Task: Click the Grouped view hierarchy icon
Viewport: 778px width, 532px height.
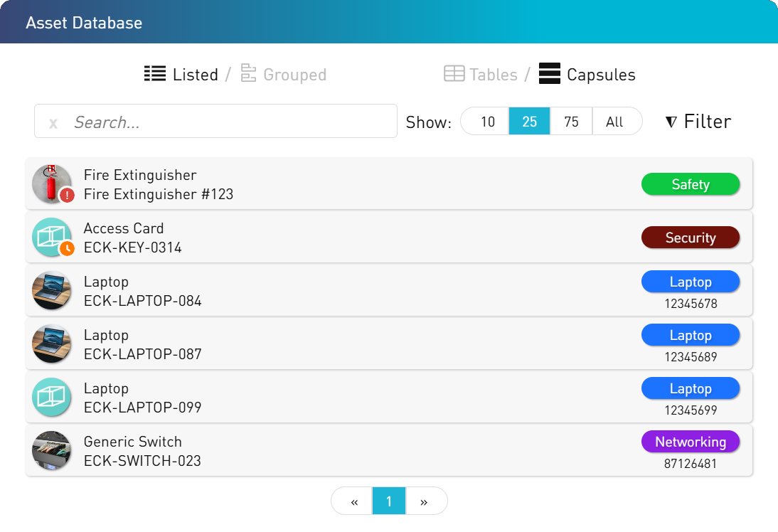Action: point(248,73)
